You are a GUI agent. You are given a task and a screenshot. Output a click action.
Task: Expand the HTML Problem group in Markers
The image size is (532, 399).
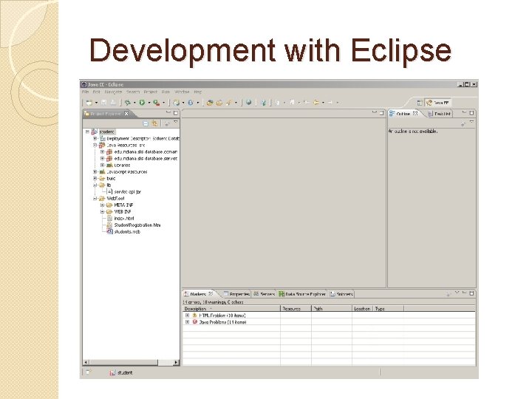[x=187, y=316]
